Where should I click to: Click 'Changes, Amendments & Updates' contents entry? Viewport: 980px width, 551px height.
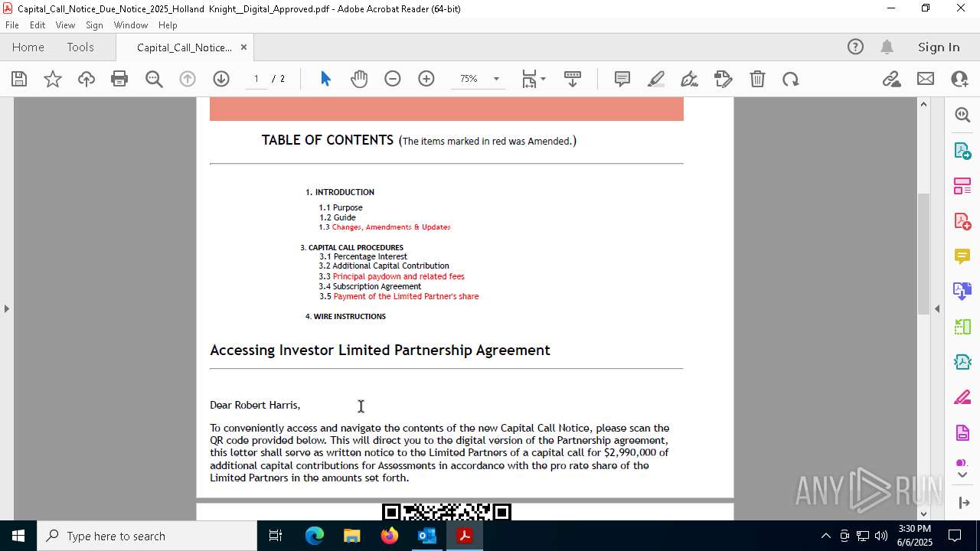click(x=391, y=227)
